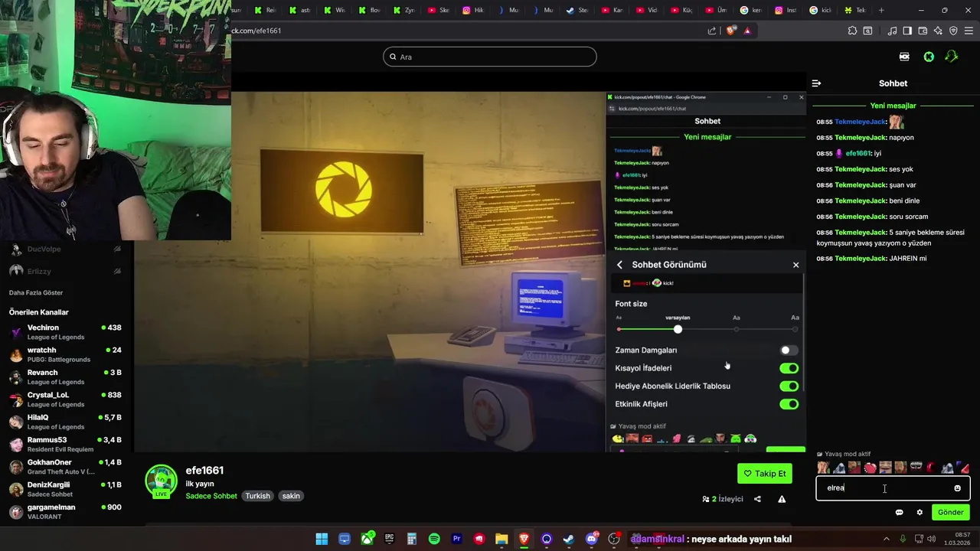Click the Turkish tag

pos(257,496)
